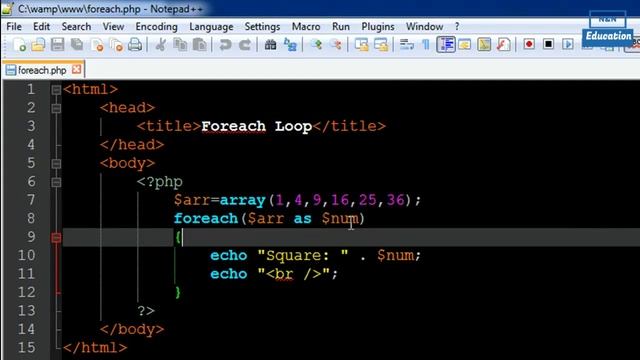Open the Encoding menu
The image size is (640, 360).
[156, 27]
